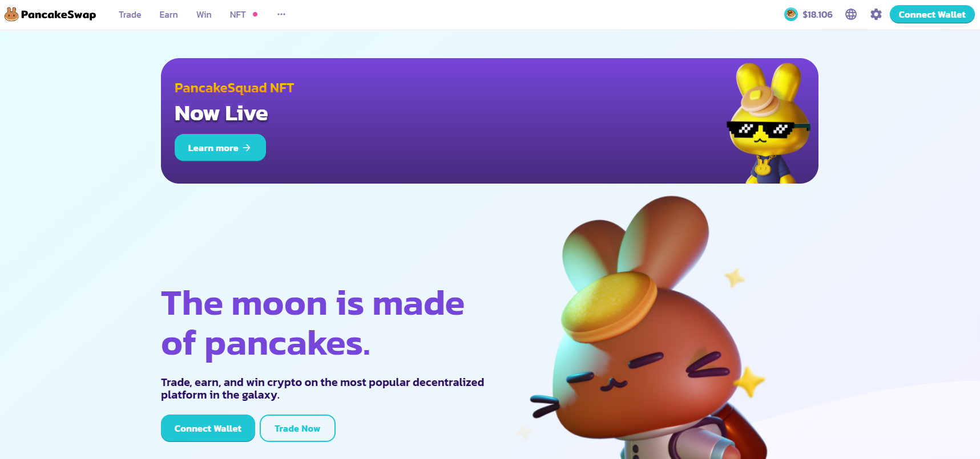Click the yellow PancakeSquad bunny image
This screenshot has height=459, width=980.
click(769, 123)
